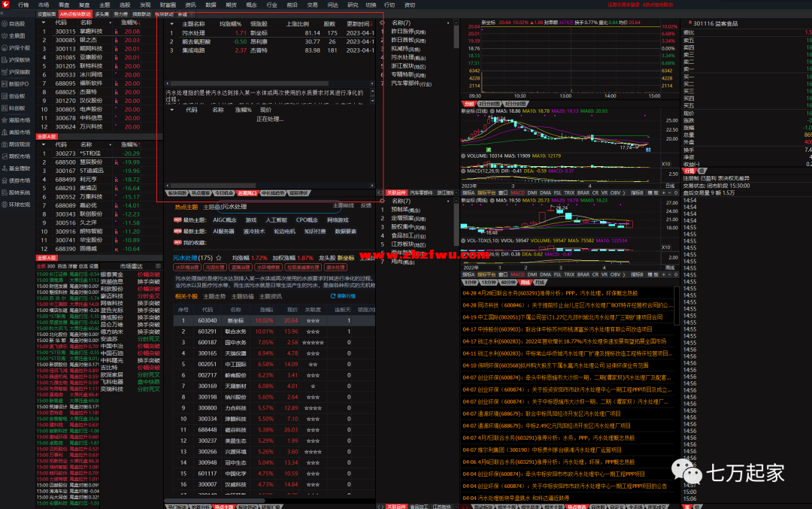Expand the dropdown arrow after 浙江板块 tab
Viewport: 812px width, 509px height.
tap(457, 192)
